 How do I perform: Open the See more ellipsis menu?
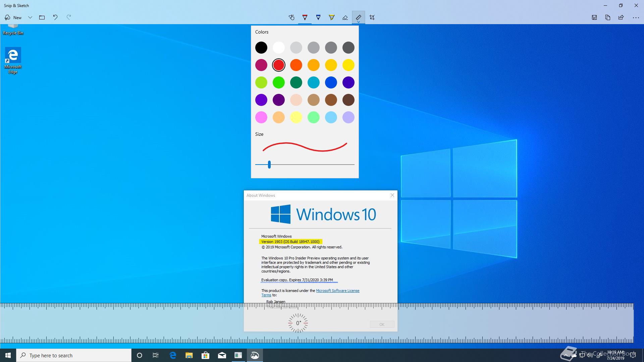click(636, 17)
